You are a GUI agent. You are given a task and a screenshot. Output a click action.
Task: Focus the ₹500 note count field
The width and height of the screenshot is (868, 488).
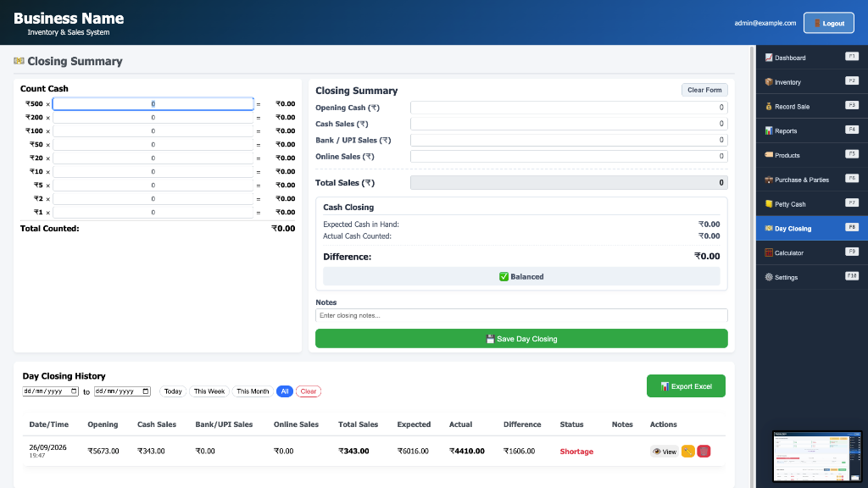tap(153, 104)
